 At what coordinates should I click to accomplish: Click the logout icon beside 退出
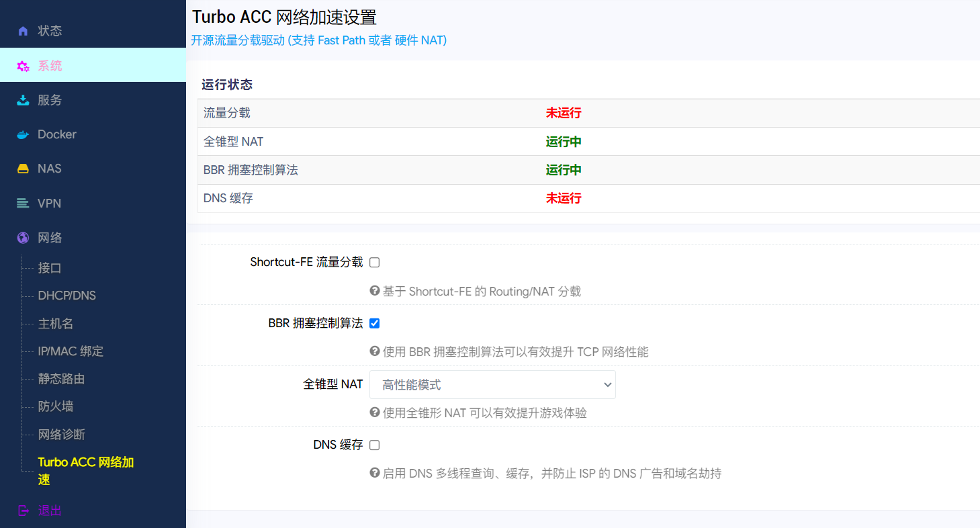click(23, 511)
